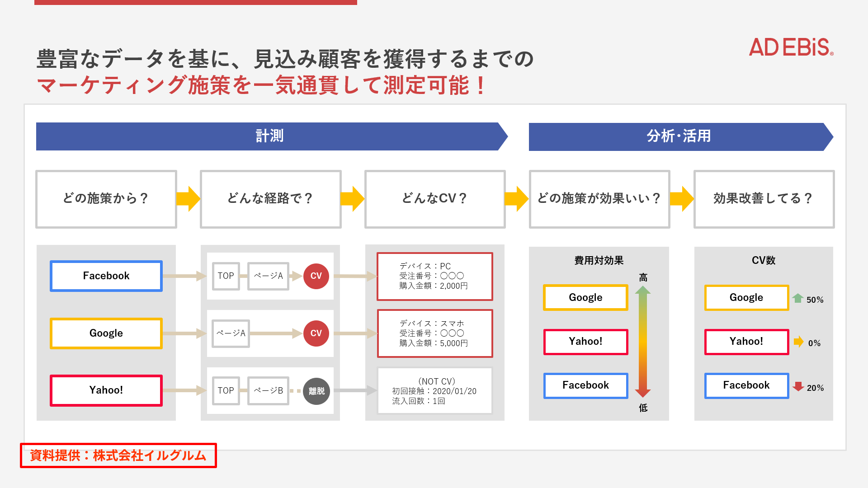Click 購入金額：2,000円 text
Screen dimensions: 868x488
point(434,286)
